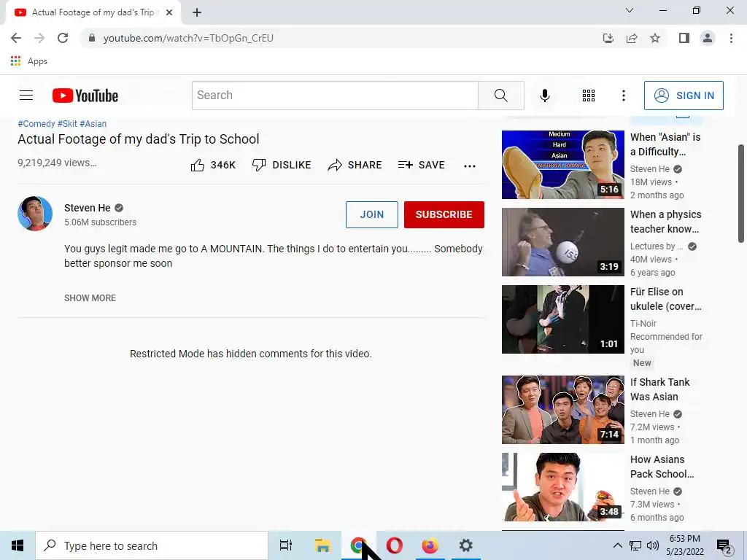747x560 pixels.
Task: Open File Explorer from taskbar
Action: (x=322, y=545)
